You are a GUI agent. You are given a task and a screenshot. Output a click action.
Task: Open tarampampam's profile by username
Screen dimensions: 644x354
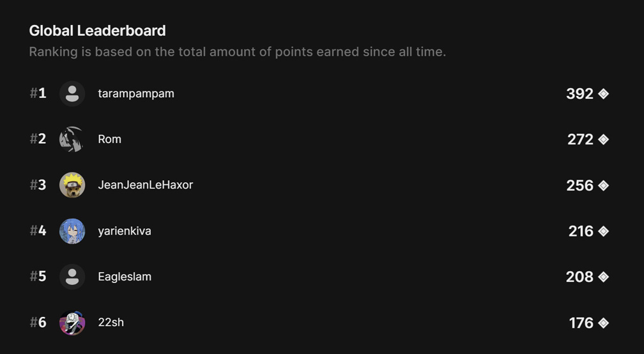point(136,94)
